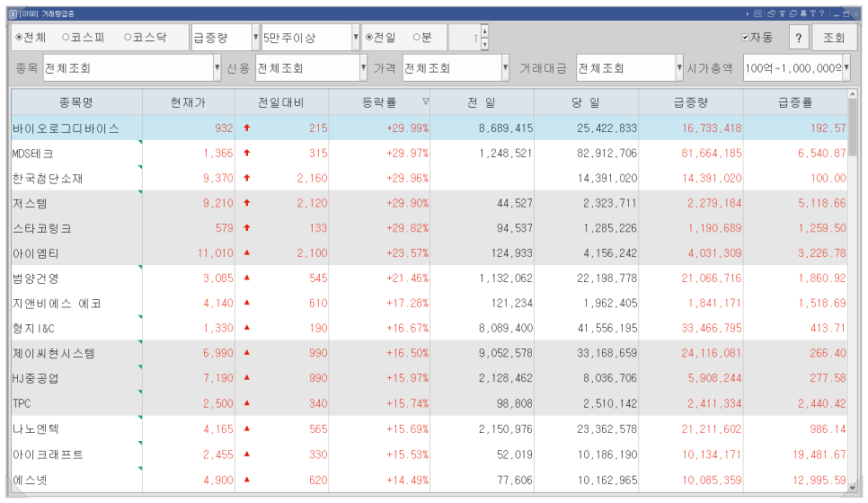Screen dimensions: 868x503
Task: Click the sort triangle on 등락률 column header
Action: point(426,101)
